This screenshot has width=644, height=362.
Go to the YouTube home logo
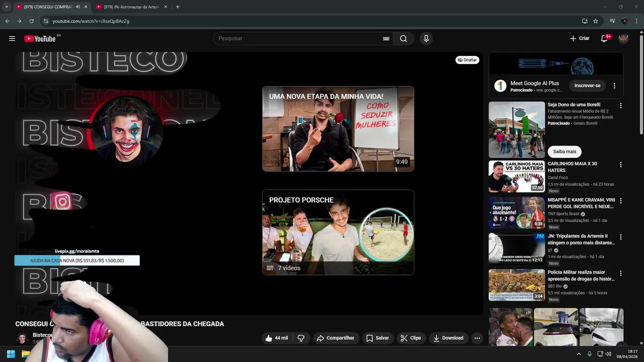(40, 39)
